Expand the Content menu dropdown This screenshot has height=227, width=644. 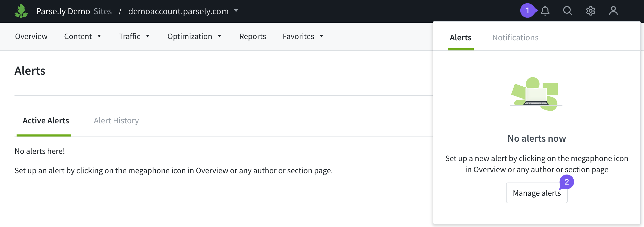(x=83, y=36)
